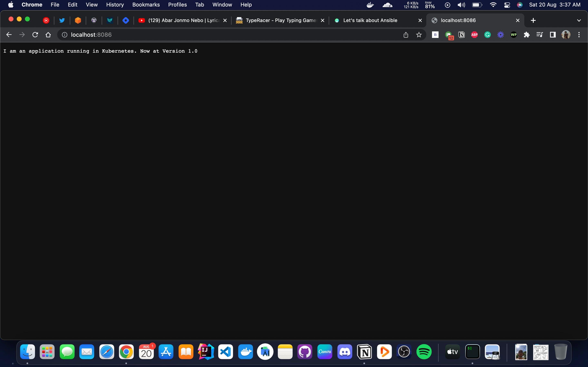
Task: Launch Spotify from the dock
Action: pos(424,352)
